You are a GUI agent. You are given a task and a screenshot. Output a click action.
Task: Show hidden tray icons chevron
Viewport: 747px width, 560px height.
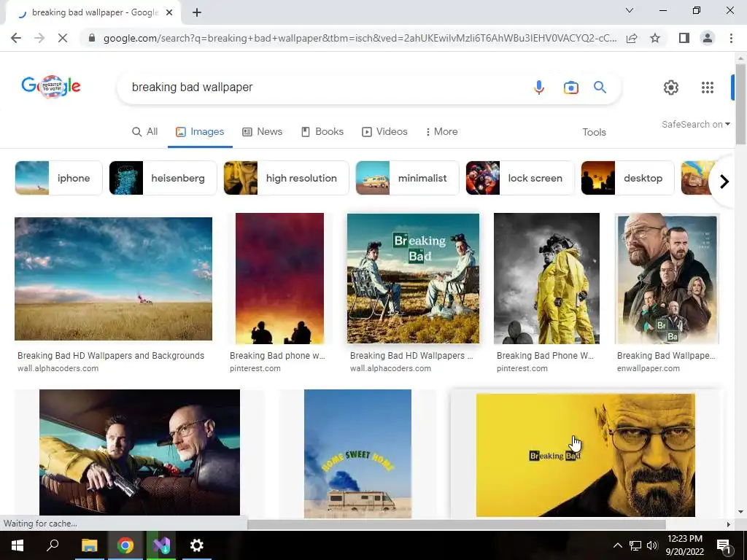tap(617, 545)
